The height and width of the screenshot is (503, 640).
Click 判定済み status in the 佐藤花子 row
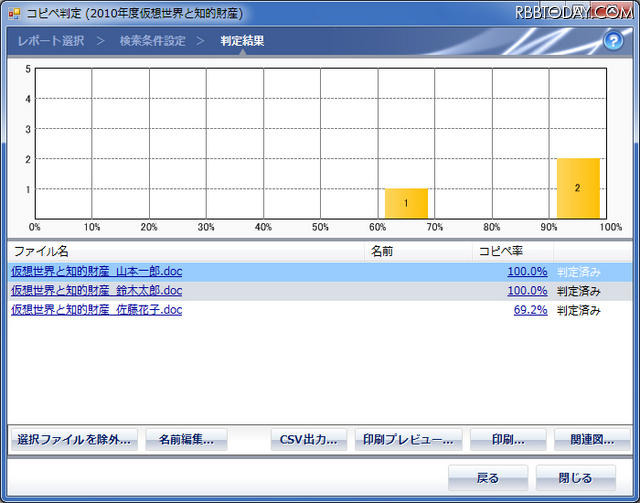click(579, 311)
